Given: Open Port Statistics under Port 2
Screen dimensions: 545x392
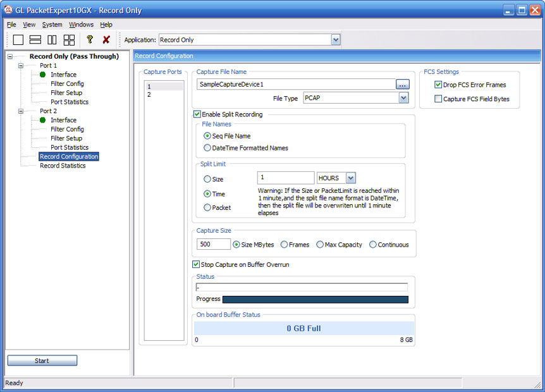Looking at the screenshot, I should tap(70, 147).
